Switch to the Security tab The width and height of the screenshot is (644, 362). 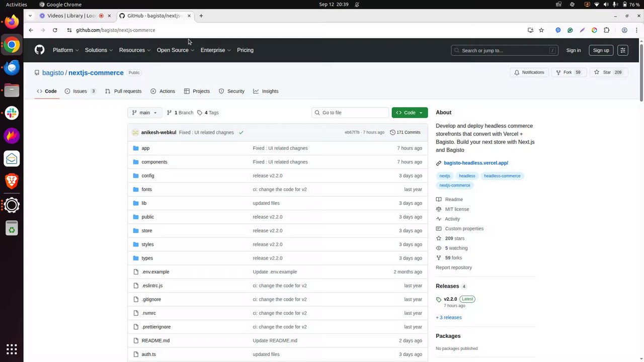(x=231, y=91)
